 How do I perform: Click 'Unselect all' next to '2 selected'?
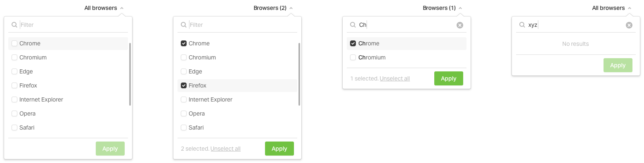(225, 149)
